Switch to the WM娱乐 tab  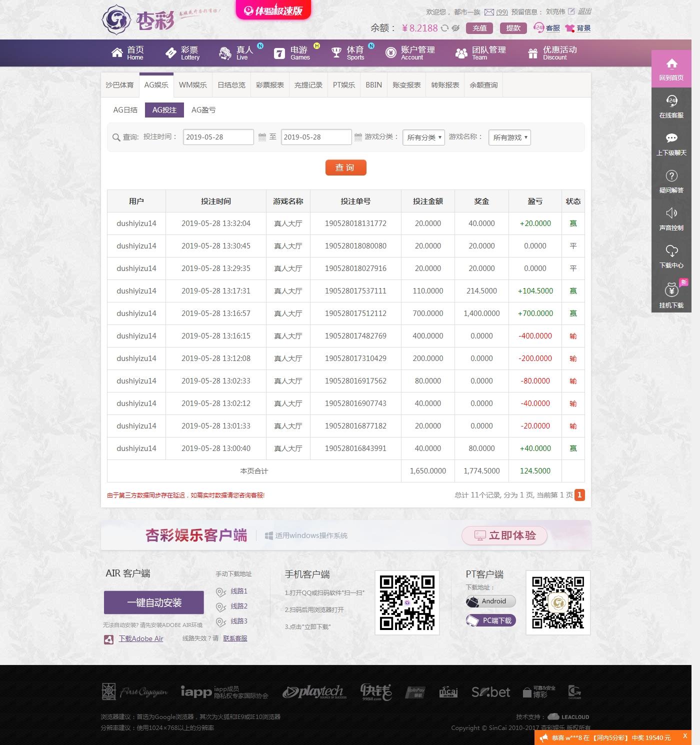(193, 85)
